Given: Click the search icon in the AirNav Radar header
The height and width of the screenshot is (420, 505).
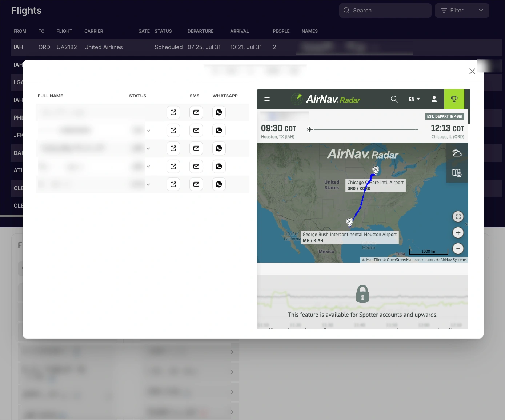Looking at the screenshot, I should (394, 99).
